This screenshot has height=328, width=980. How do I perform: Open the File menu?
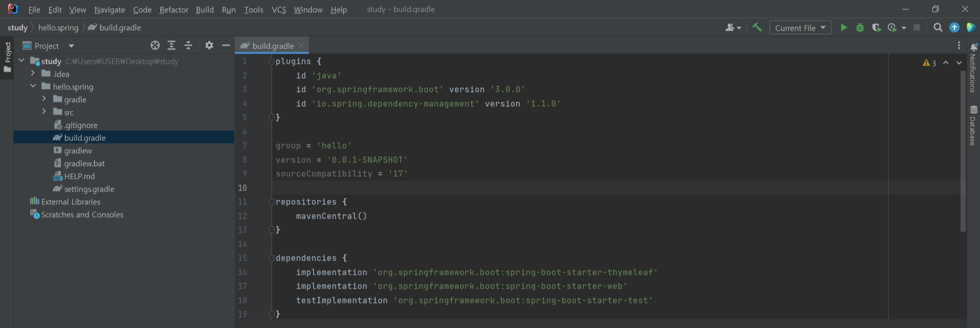pos(34,10)
